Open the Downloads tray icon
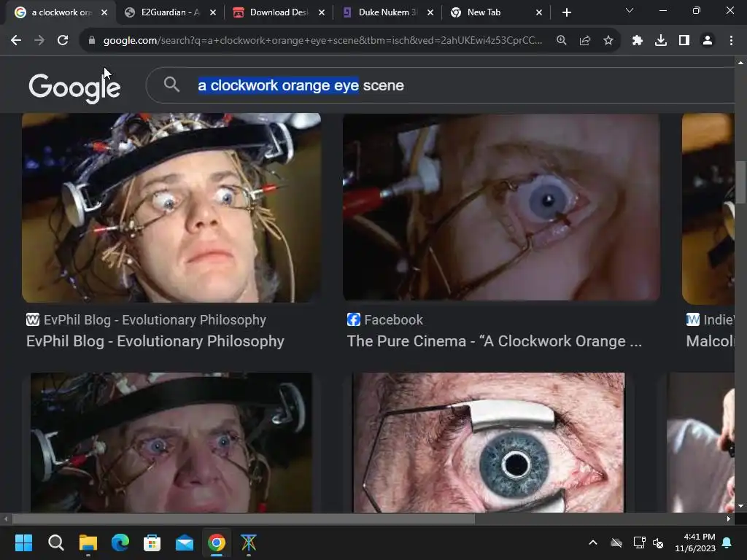This screenshot has height=560, width=747. 661,41
